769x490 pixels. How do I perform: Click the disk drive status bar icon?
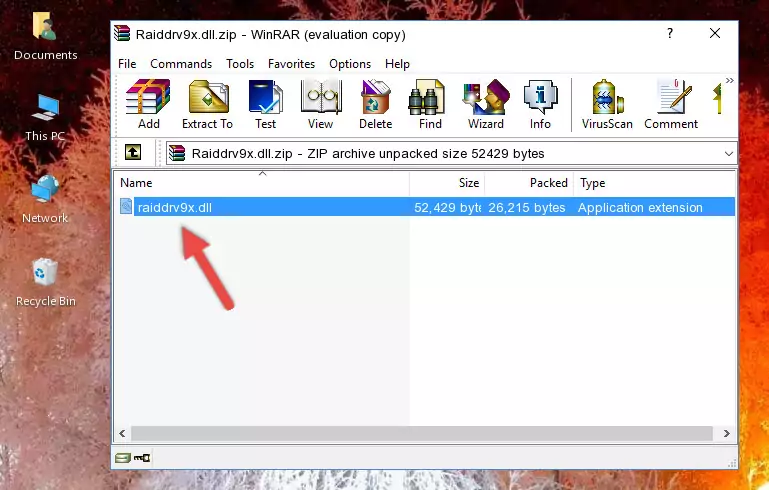click(123, 458)
